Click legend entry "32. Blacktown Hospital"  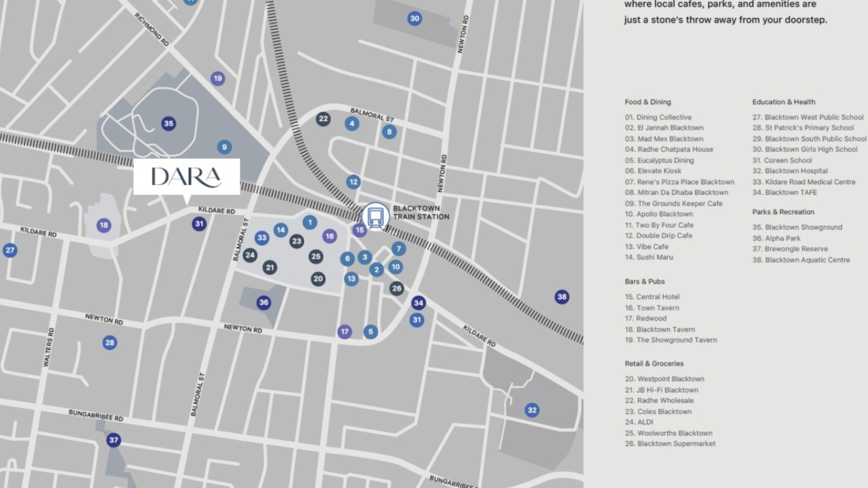click(x=790, y=171)
